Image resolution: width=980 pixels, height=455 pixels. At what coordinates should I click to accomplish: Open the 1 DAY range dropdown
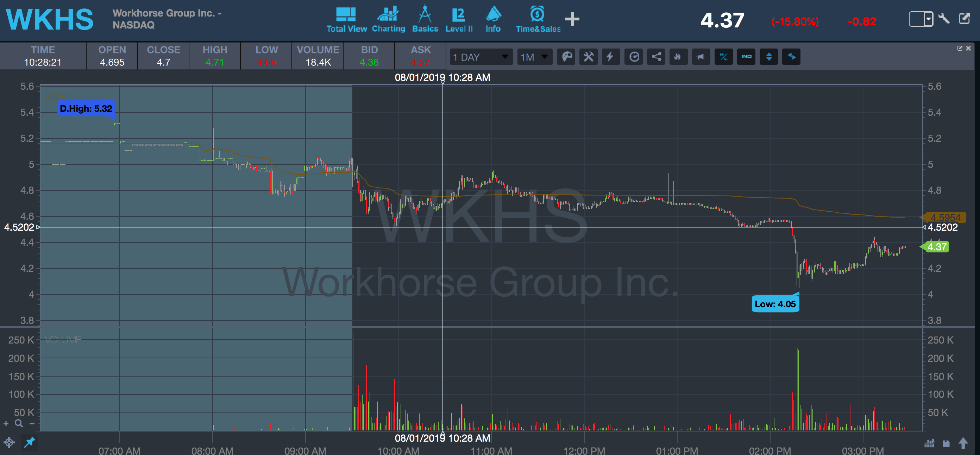click(481, 57)
